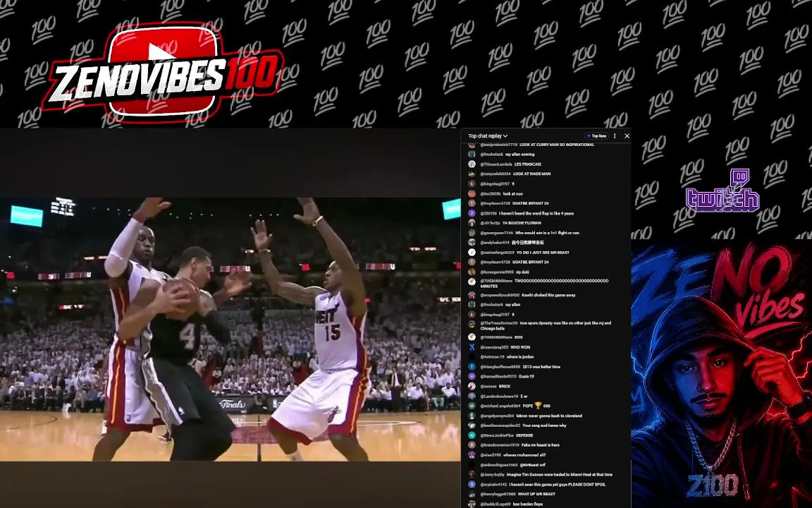Screen dimensions: 812x508
Task: Click username @NewsJunkiePlus
Action: pyautogui.click(x=497, y=435)
